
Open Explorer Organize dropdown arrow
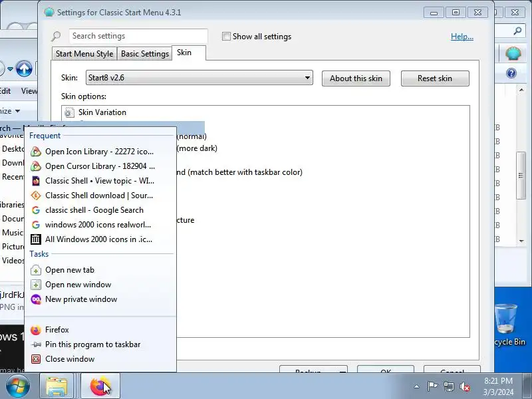pyautogui.click(x=17, y=111)
